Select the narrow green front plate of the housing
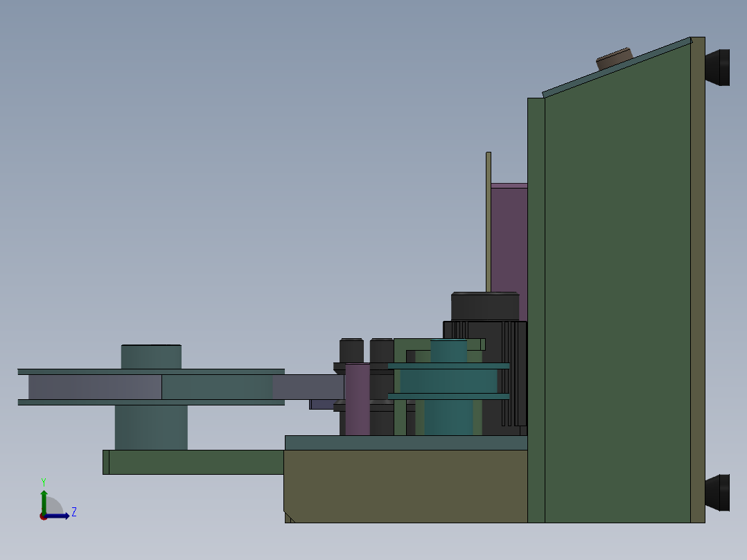 (536, 310)
